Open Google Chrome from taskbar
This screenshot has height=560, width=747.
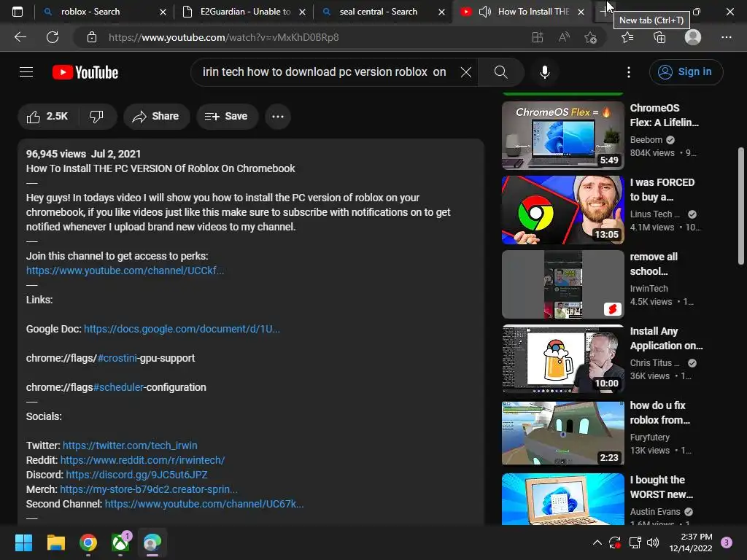point(88,542)
